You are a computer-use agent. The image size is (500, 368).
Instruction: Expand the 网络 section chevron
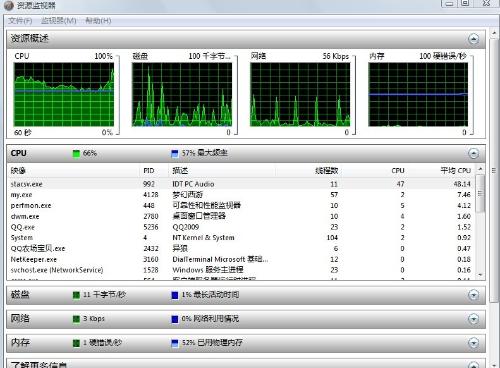tap(473, 319)
